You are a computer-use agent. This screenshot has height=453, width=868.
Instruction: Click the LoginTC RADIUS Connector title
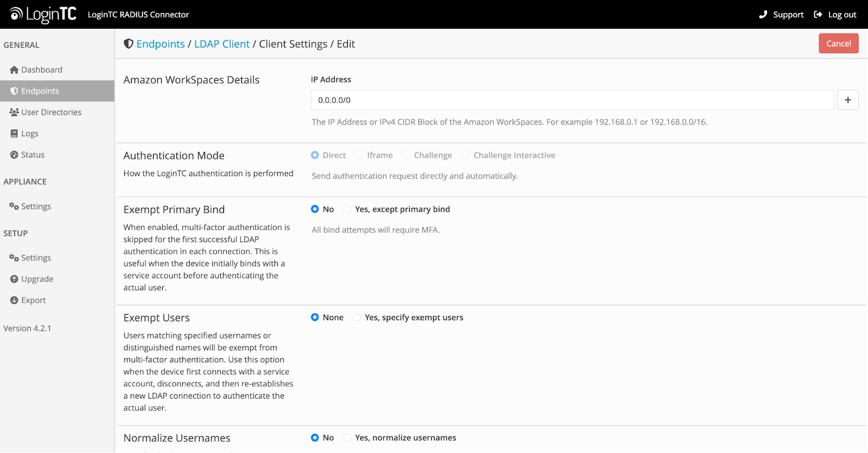tap(138, 15)
